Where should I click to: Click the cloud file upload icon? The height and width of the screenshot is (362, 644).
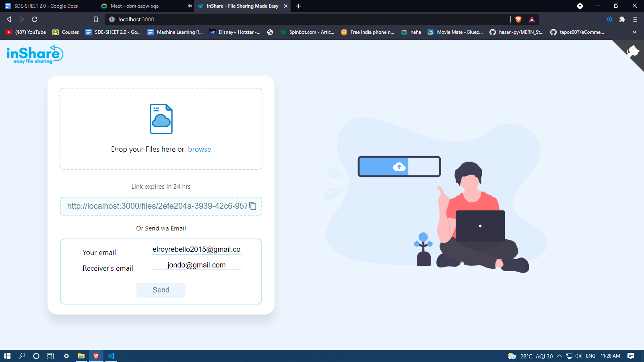(161, 119)
